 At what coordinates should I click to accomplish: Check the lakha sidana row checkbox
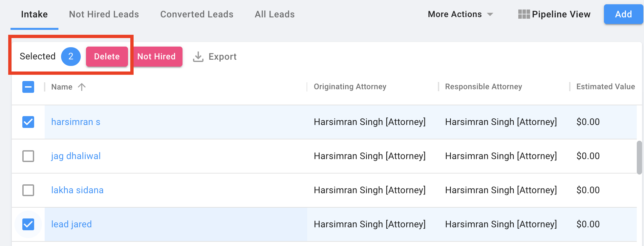tap(28, 190)
